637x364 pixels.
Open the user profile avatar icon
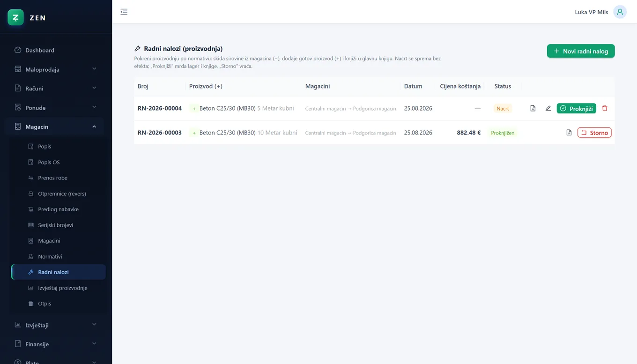620,12
